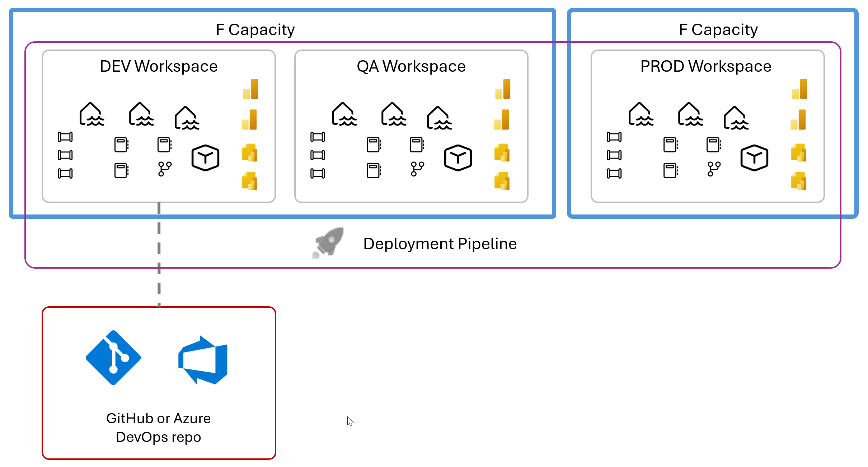Image resolution: width=868 pixels, height=467 pixels.
Task: Click bottom report icon in DEV Workspace
Action: 250,181
